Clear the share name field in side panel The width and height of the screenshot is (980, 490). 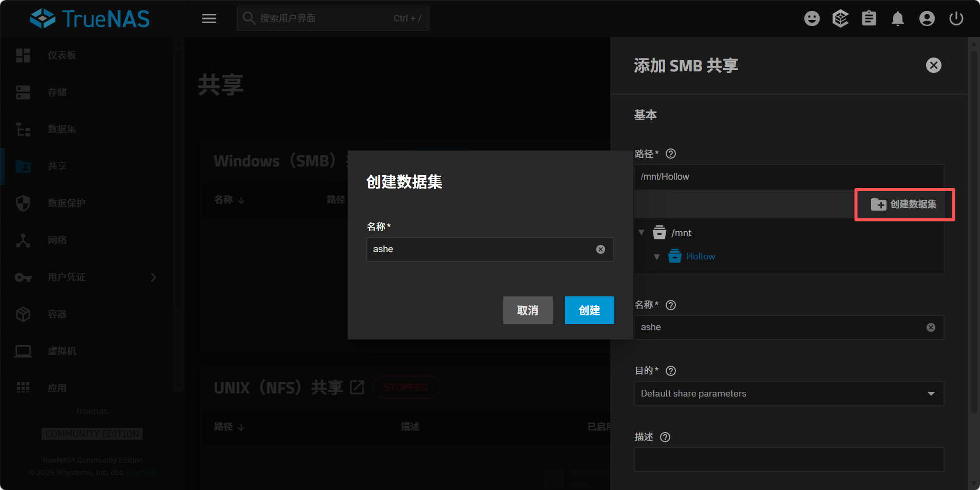[x=931, y=328]
